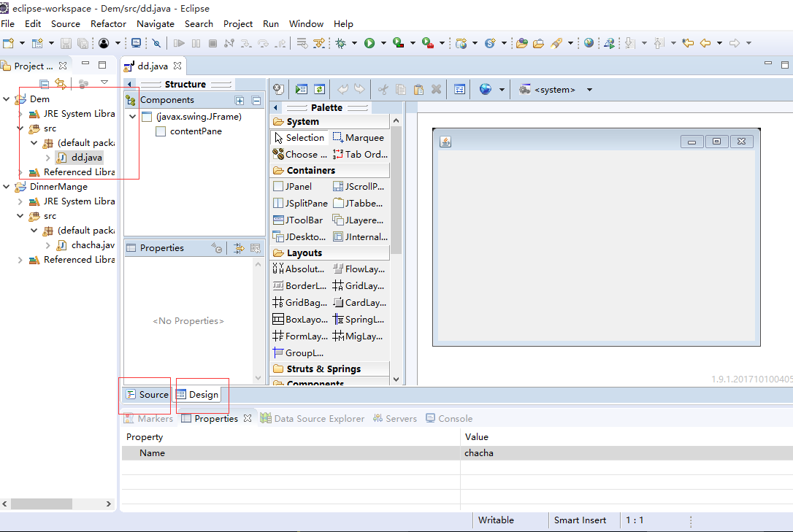Collapse the Dem project node
Viewport: 793px width, 532px height.
point(7,99)
